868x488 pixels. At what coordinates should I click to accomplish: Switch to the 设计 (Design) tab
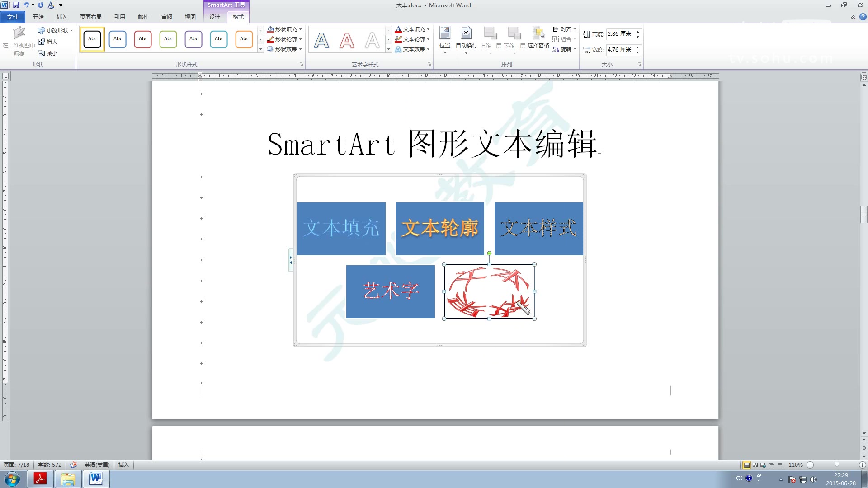[214, 17]
